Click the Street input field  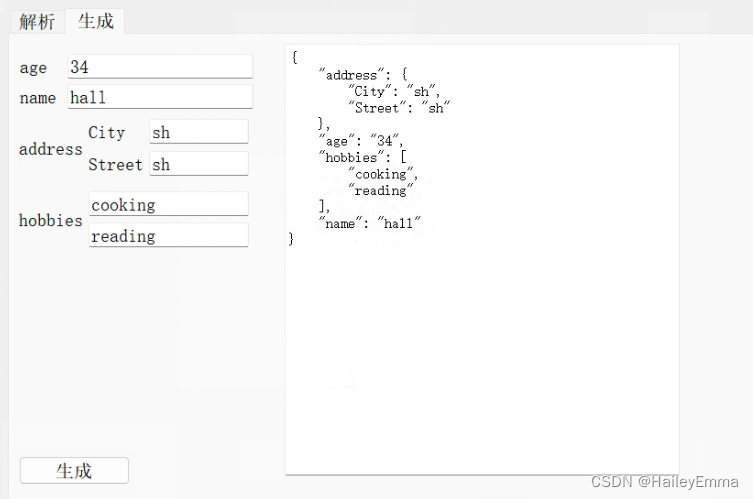pos(199,164)
